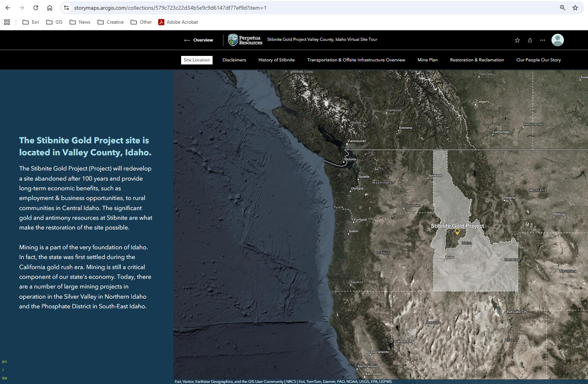Open the browser zoom magnifier icon
The image size is (588, 384).
(562, 8)
